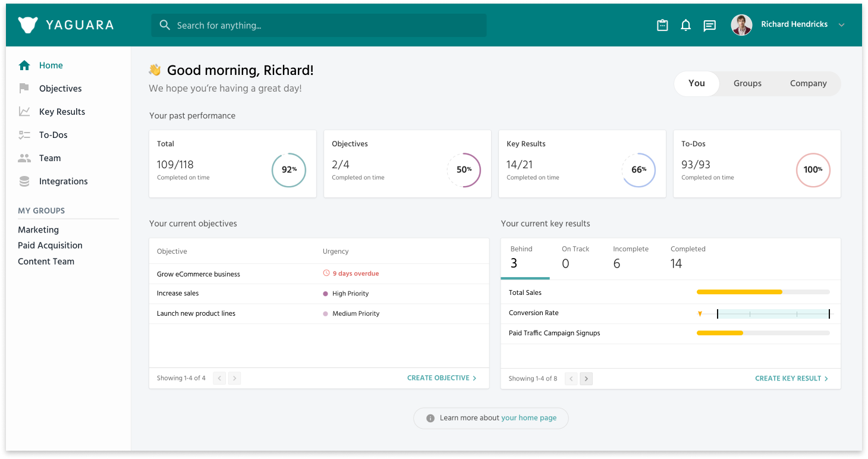Open Integrations in the sidebar
868x459 pixels.
64,181
